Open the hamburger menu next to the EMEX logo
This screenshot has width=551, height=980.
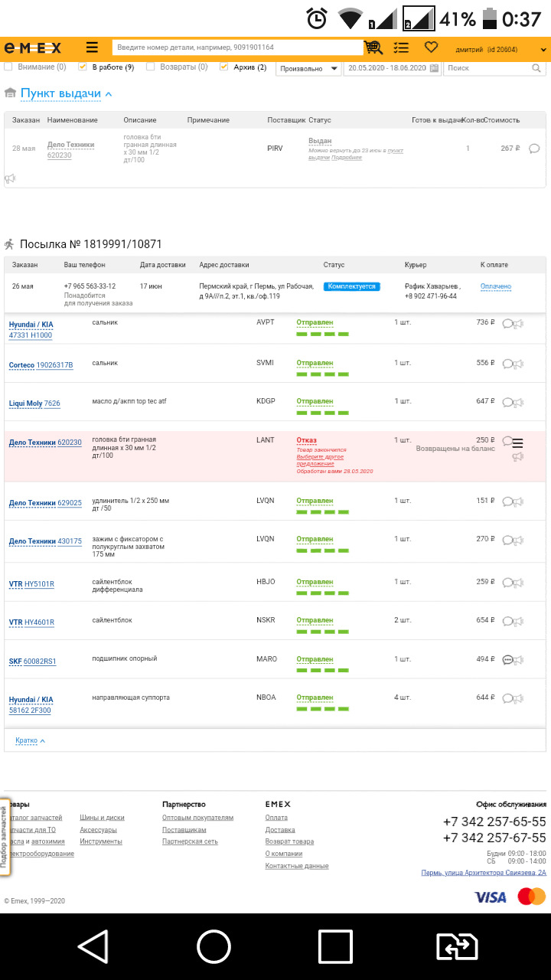93,47
